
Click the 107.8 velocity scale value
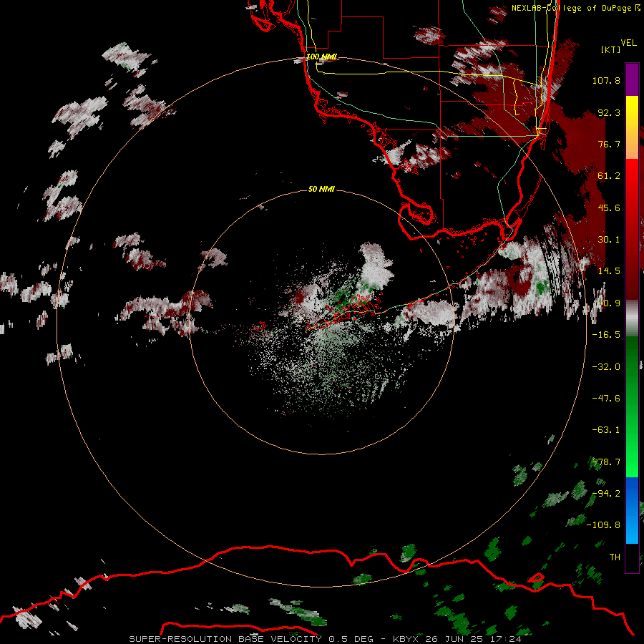pyautogui.click(x=606, y=80)
